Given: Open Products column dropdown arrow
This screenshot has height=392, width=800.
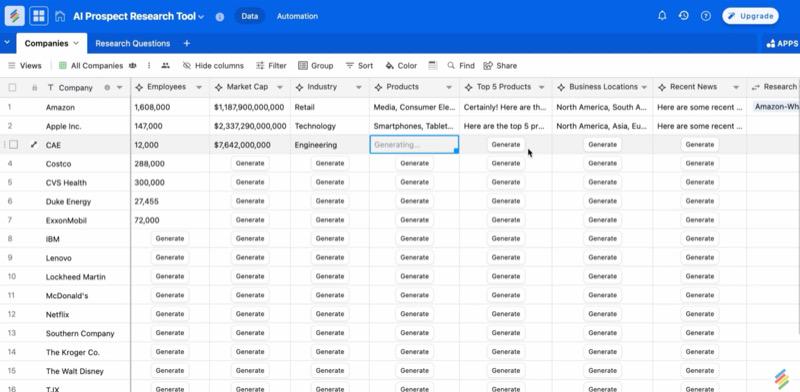Looking at the screenshot, I should pyautogui.click(x=449, y=88).
